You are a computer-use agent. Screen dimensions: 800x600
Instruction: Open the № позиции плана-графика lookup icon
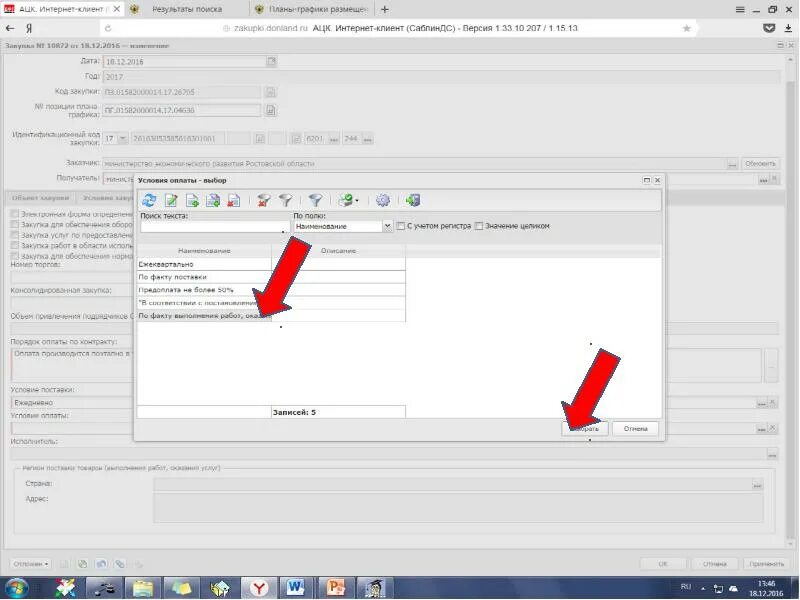[270, 110]
